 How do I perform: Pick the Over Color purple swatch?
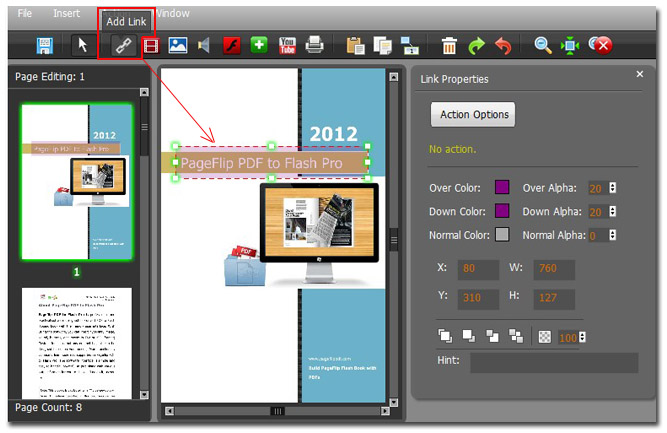tap(502, 187)
